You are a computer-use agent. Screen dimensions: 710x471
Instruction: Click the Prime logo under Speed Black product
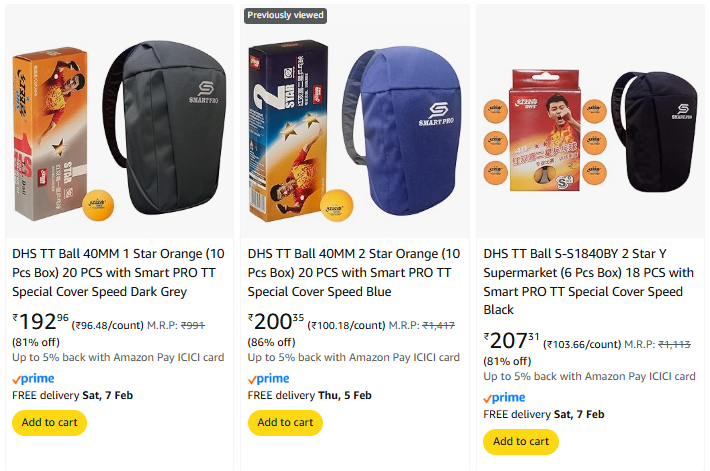coord(504,398)
